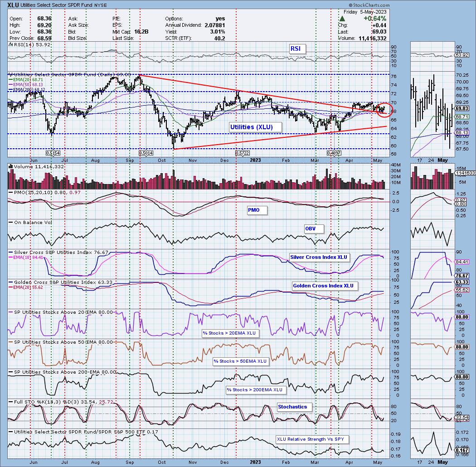Click the bar icon beside the Volume panel label

10,166
